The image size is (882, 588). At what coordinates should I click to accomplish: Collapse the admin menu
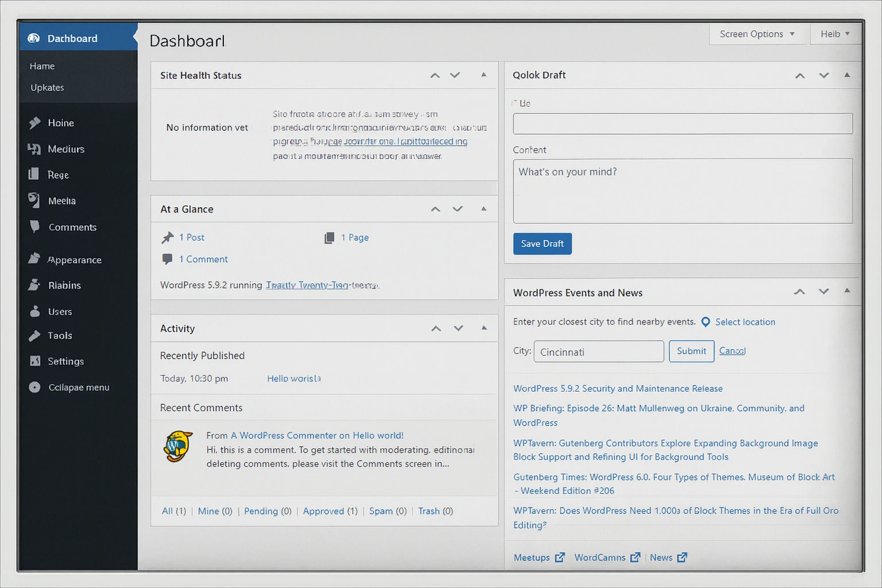pyautogui.click(x=36, y=387)
